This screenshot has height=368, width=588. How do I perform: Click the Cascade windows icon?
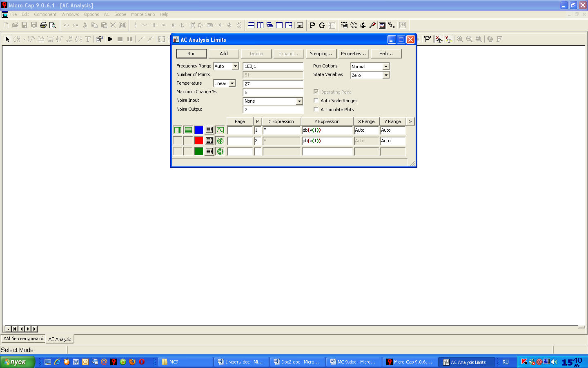270,25
